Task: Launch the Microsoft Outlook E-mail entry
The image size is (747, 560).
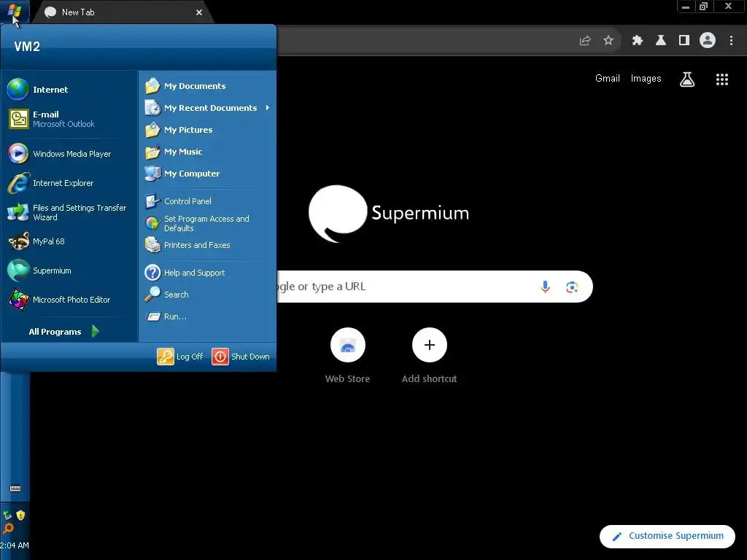Action: [x=69, y=119]
